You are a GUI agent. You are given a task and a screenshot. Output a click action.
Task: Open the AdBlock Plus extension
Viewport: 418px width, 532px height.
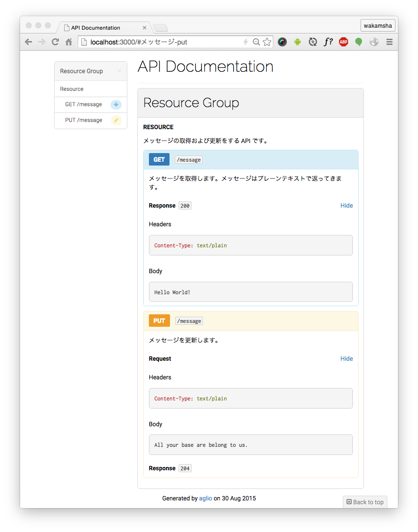click(x=343, y=42)
